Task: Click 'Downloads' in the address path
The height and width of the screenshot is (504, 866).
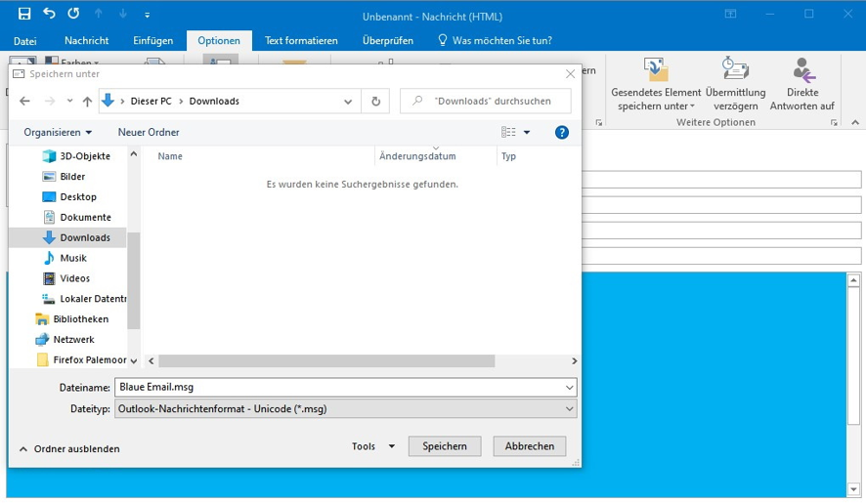Action: pyautogui.click(x=214, y=101)
